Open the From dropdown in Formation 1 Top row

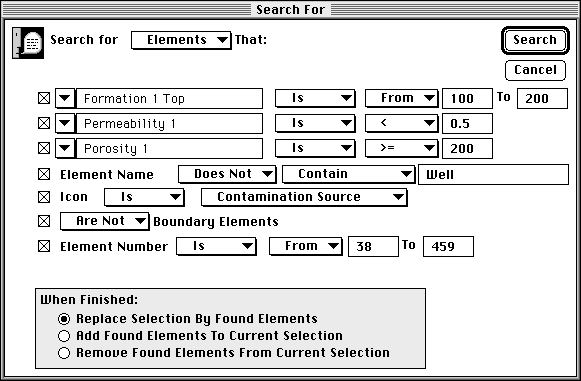(x=402, y=98)
